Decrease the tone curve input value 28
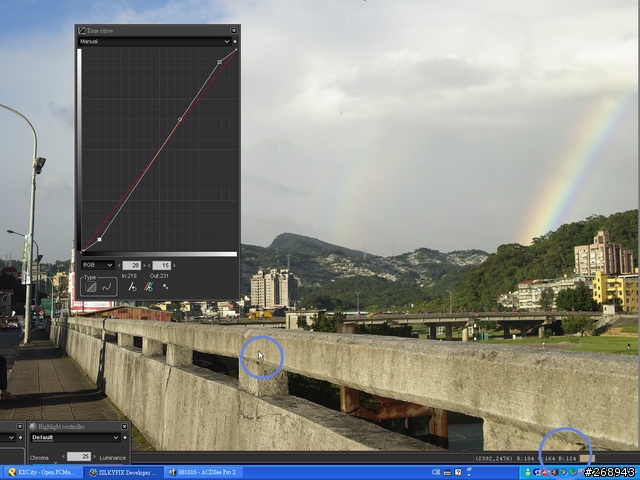Screen dimensions: 640x480 [x=119, y=266]
